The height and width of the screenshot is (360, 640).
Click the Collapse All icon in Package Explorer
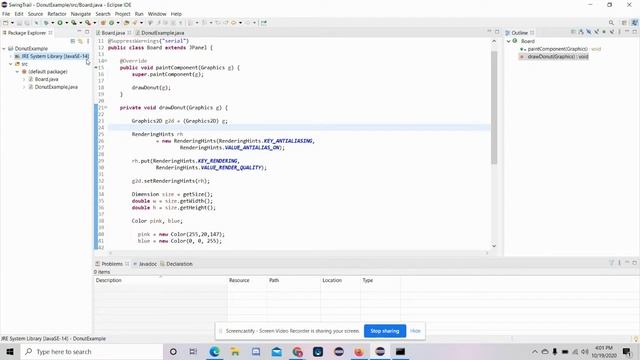click(73, 41)
